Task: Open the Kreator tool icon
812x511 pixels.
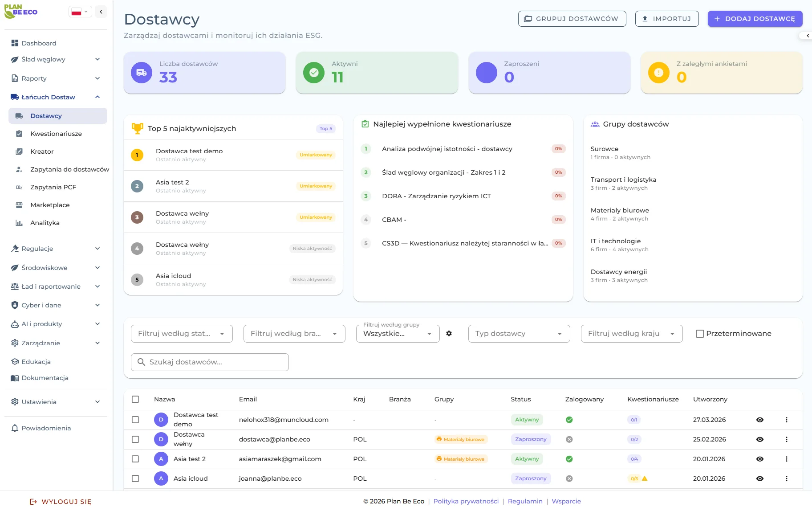Action: click(x=19, y=151)
